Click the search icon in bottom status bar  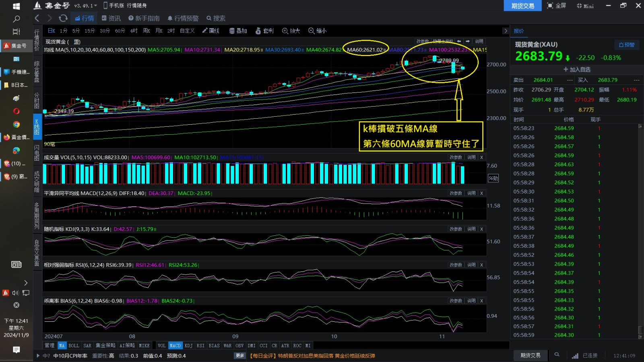557,355
